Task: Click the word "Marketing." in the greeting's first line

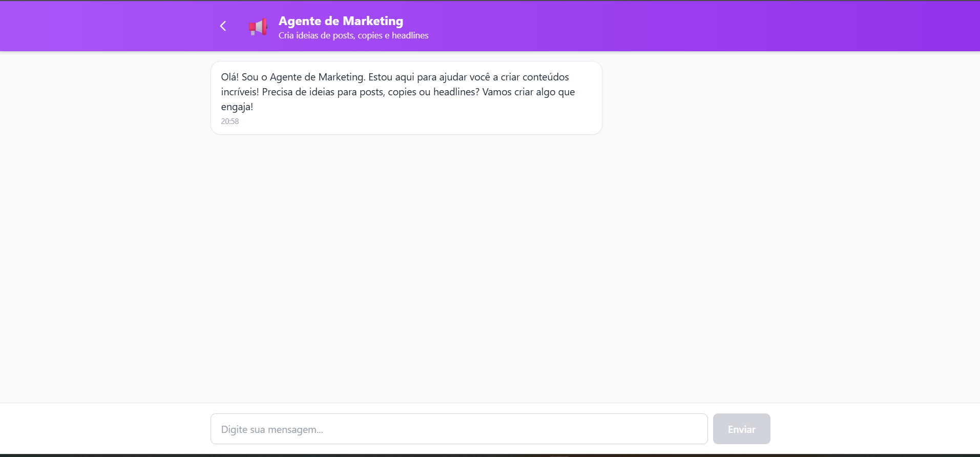Action: [x=342, y=77]
